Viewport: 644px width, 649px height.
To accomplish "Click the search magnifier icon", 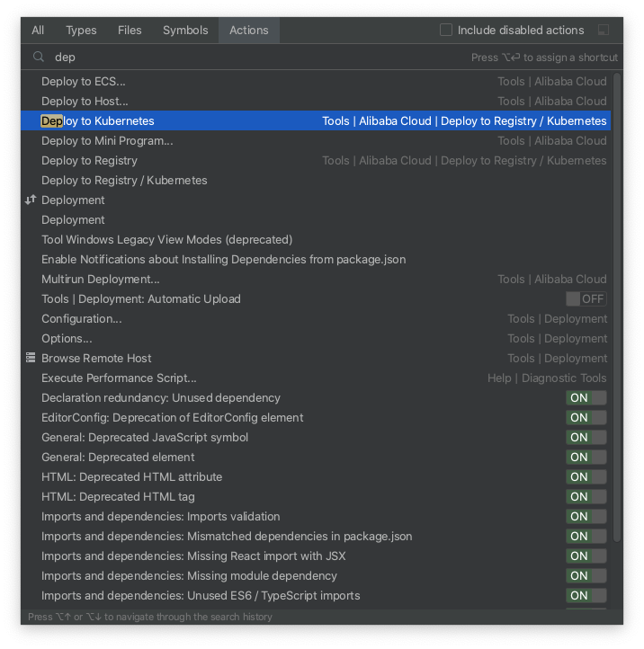I will [39, 57].
